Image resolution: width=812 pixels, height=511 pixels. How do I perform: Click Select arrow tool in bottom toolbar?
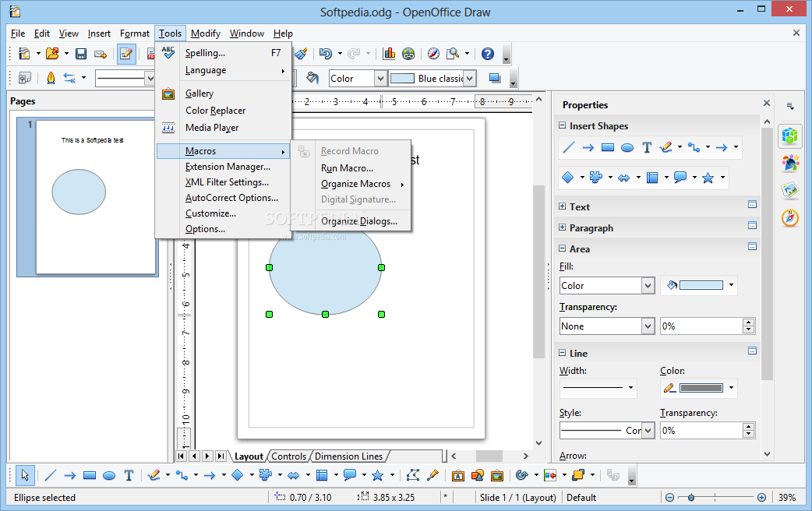point(25,475)
